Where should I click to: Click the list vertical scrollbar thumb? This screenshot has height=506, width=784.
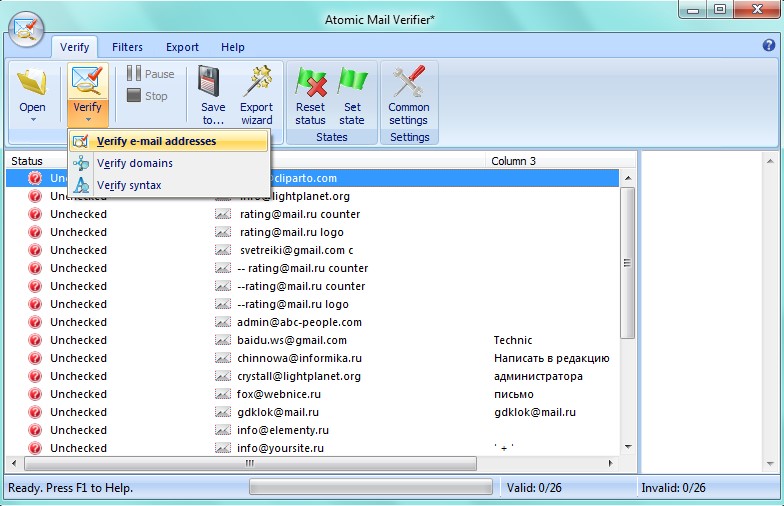click(x=628, y=263)
